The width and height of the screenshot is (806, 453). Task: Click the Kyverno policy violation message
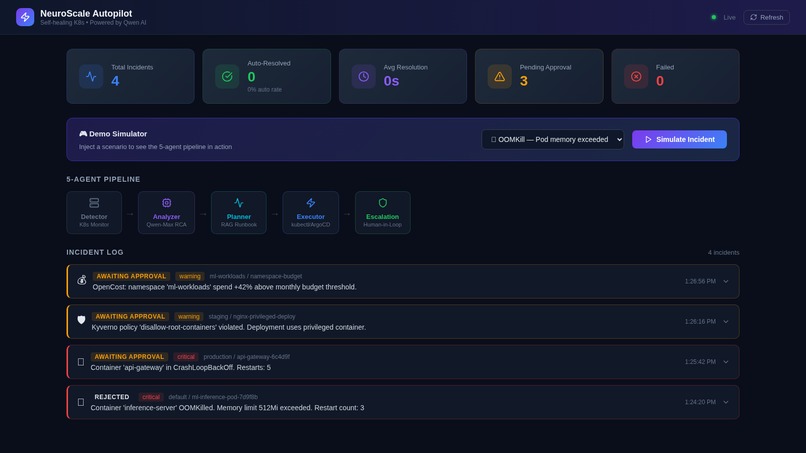pos(229,327)
